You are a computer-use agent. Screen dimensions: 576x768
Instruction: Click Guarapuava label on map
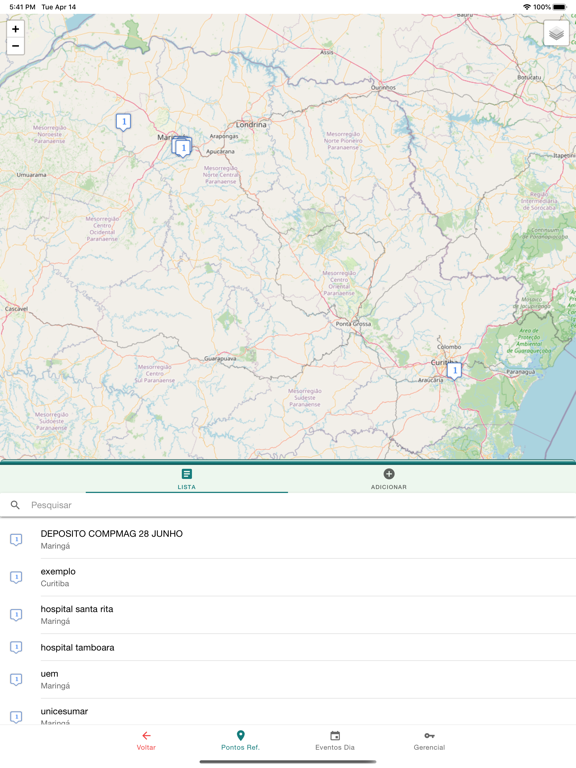(220, 359)
